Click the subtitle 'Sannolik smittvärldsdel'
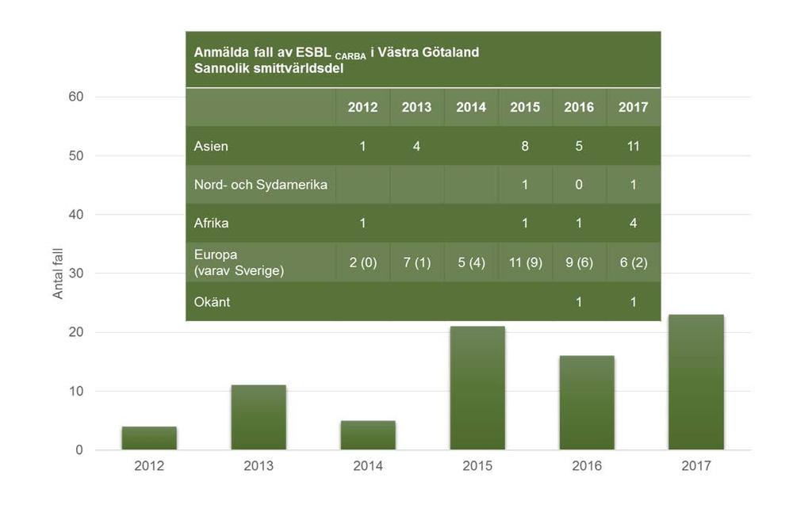 click(x=269, y=68)
